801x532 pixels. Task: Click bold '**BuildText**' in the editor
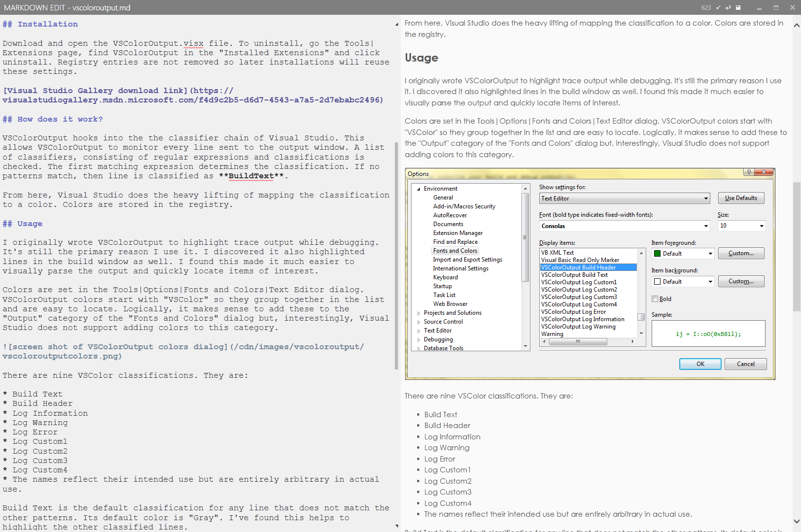pyautogui.click(x=251, y=176)
